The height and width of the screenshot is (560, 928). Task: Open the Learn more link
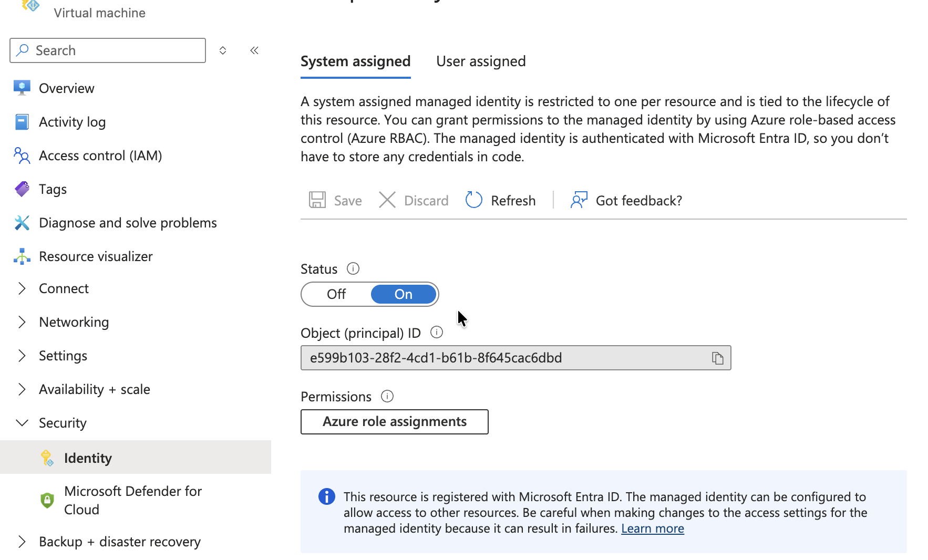653,528
